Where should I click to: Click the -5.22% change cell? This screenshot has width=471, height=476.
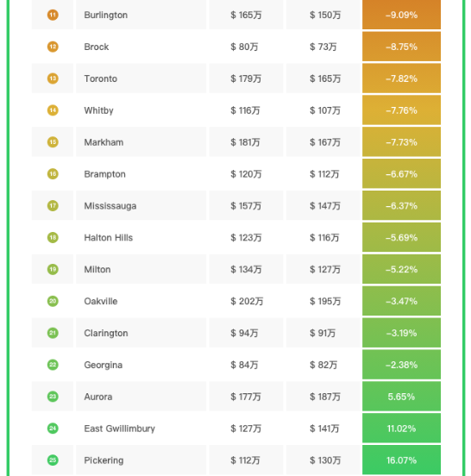[x=401, y=269]
